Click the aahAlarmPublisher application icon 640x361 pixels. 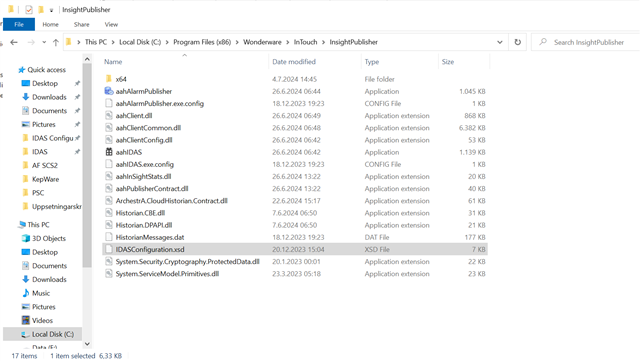point(109,91)
